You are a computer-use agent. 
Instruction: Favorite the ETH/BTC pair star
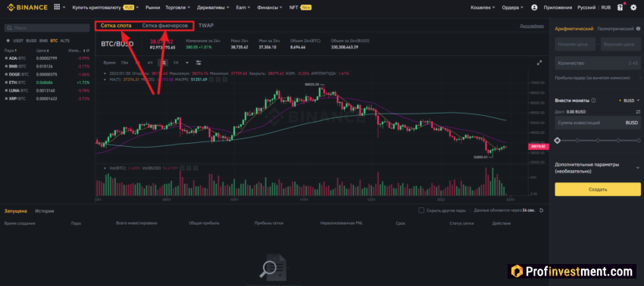pyautogui.click(x=6, y=82)
